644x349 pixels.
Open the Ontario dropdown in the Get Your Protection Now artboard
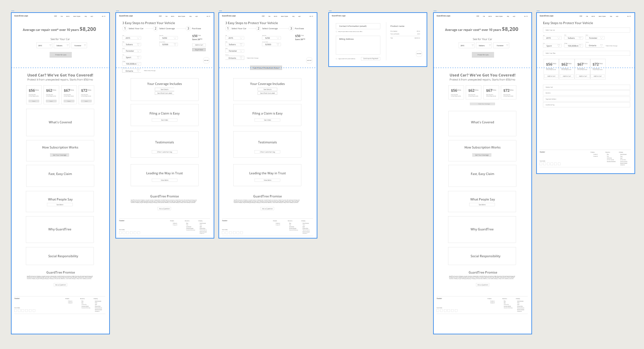click(x=234, y=58)
